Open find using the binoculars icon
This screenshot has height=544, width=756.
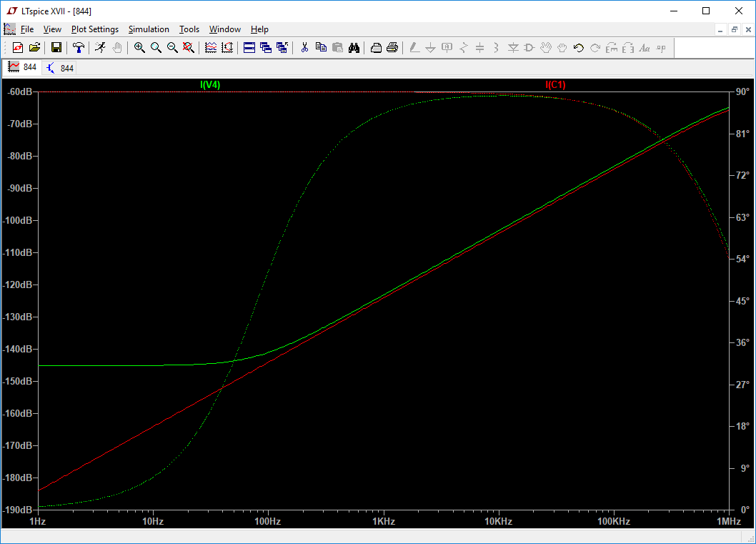tap(354, 48)
